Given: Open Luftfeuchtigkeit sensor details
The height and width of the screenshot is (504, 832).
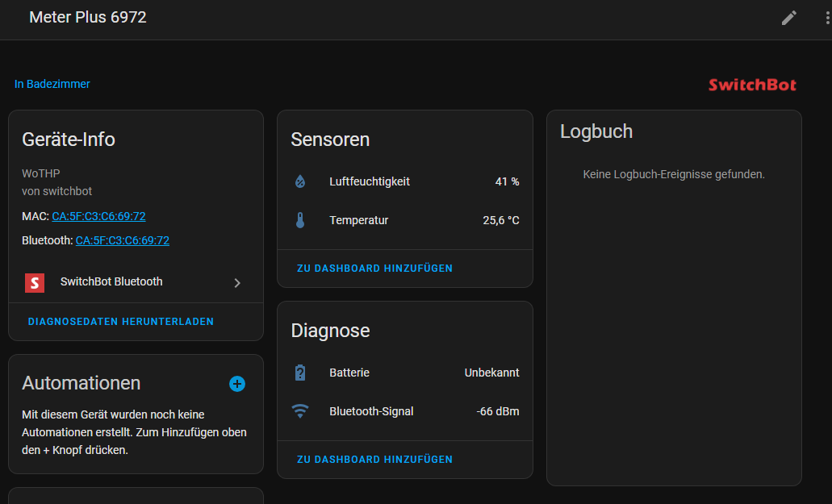Looking at the screenshot, I should 370,181.
